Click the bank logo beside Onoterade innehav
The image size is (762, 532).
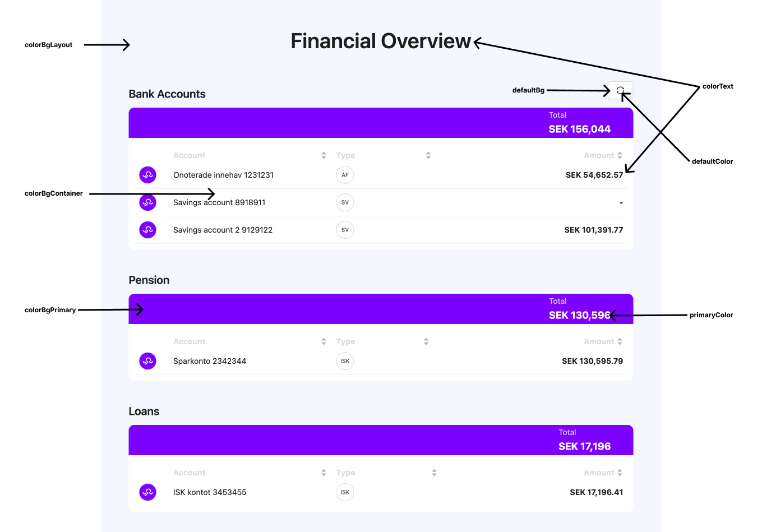click(147, 175)
